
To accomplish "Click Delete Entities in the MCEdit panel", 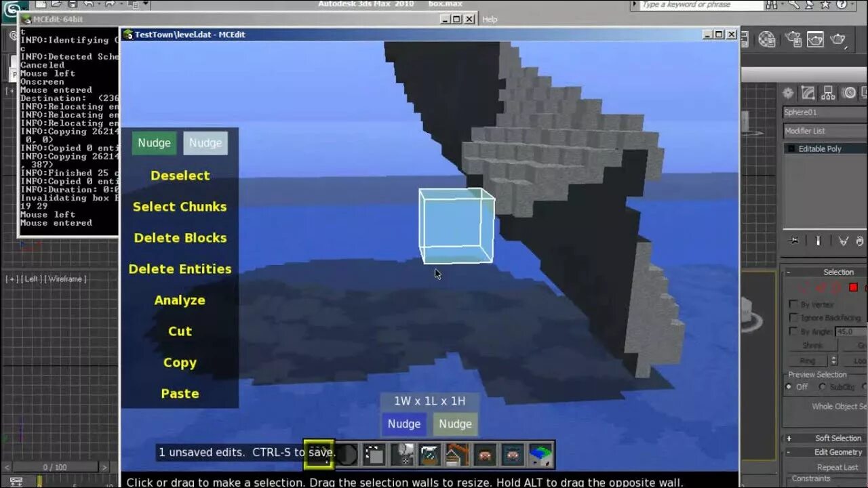I will (180, 269).
